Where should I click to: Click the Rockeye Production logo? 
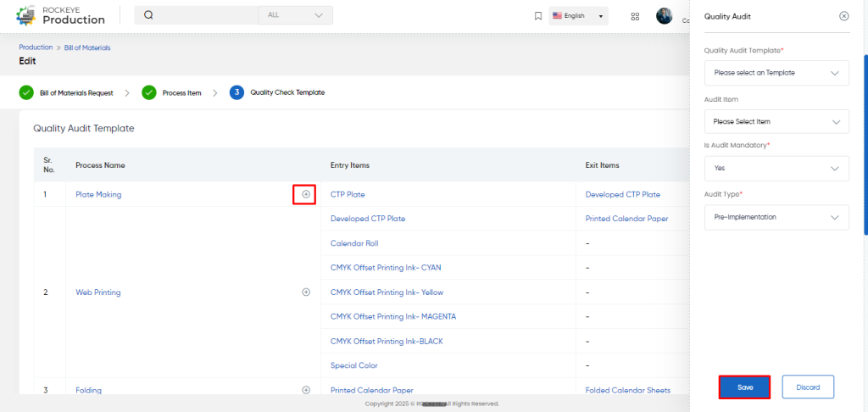60,16
